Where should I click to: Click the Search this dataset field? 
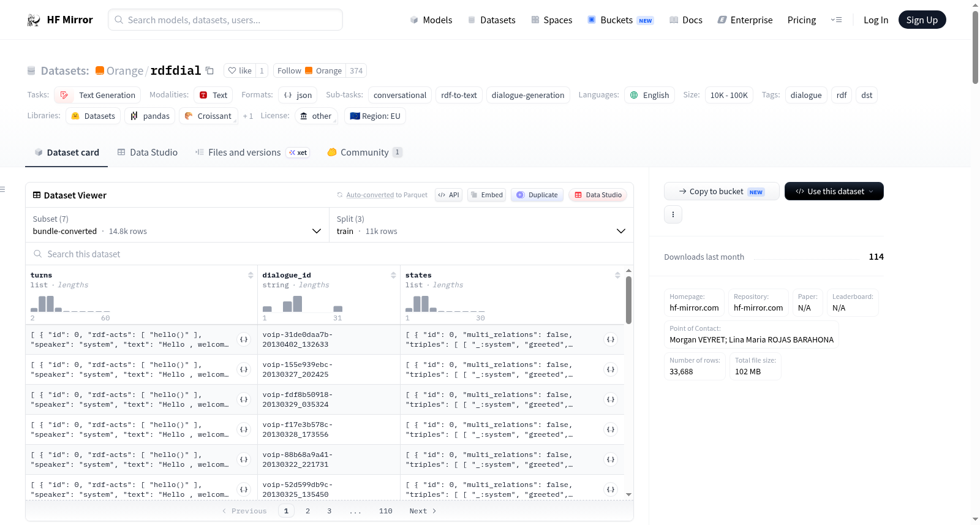pyautogui.click(x=330, y=254)
